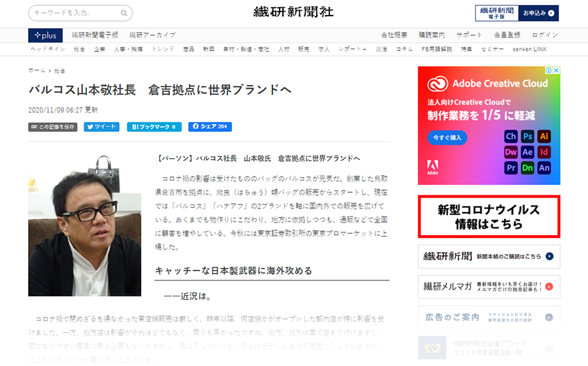Open 販売 menu item

point(304,49)
